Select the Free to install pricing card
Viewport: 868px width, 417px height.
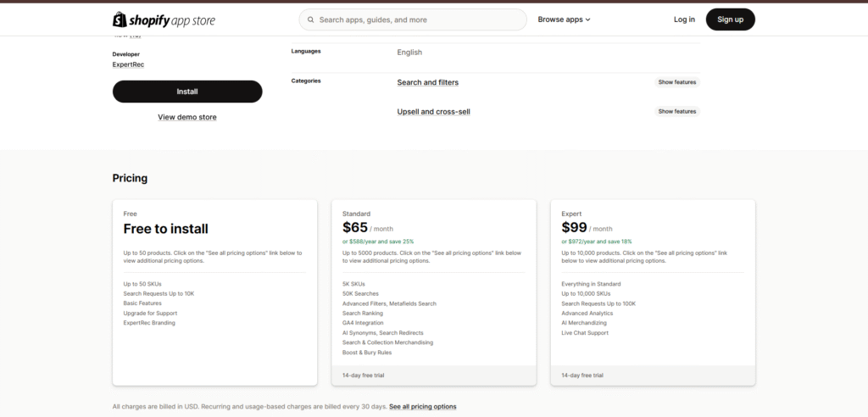(x=214, y=292)
